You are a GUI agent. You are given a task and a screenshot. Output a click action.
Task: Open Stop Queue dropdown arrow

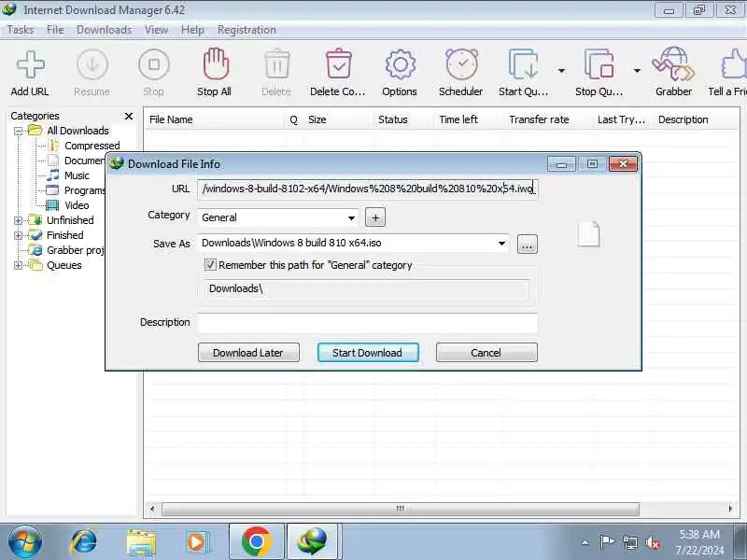(638, 71)
